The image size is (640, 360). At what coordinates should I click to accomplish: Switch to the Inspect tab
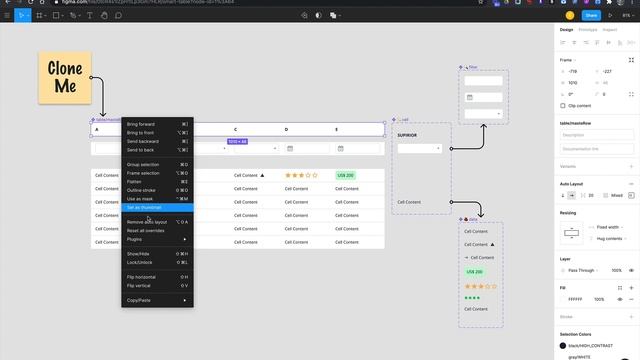pos(610,30)
